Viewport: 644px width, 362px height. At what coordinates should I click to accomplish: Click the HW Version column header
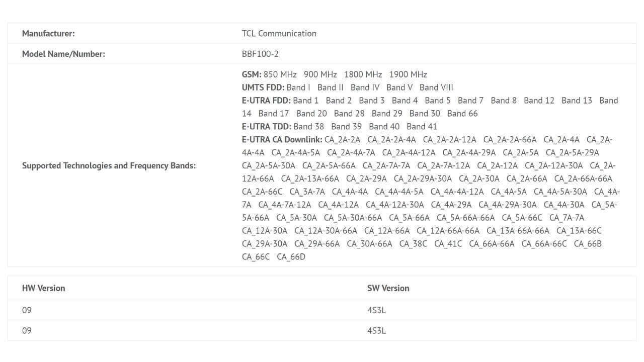pos(43,288)
